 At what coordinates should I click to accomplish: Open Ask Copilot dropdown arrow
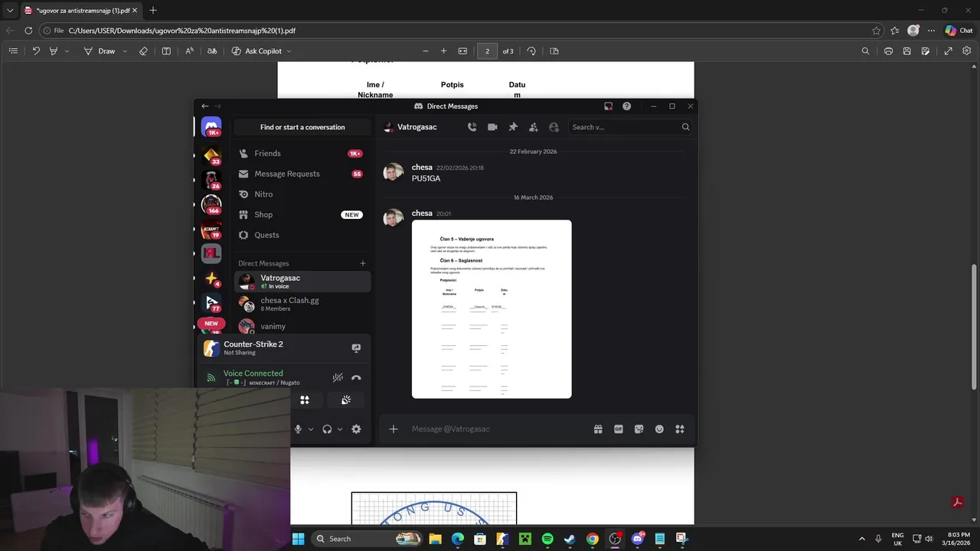[289, 51]
